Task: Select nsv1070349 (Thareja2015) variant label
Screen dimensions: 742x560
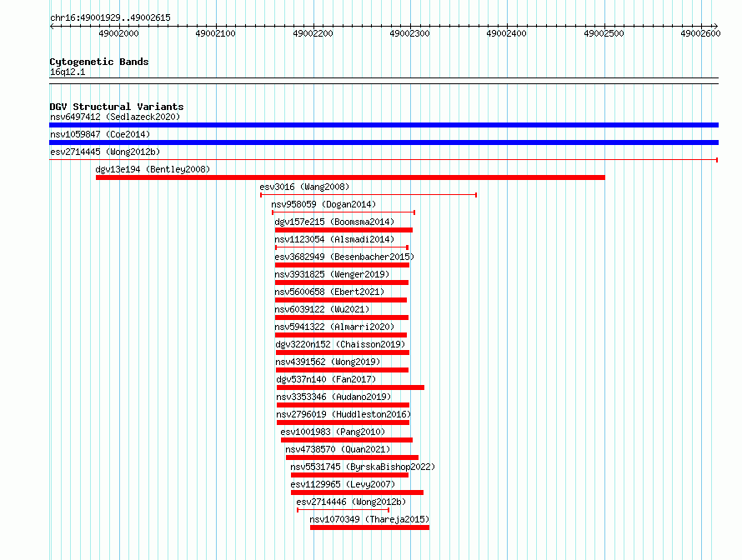Action: 369,519
